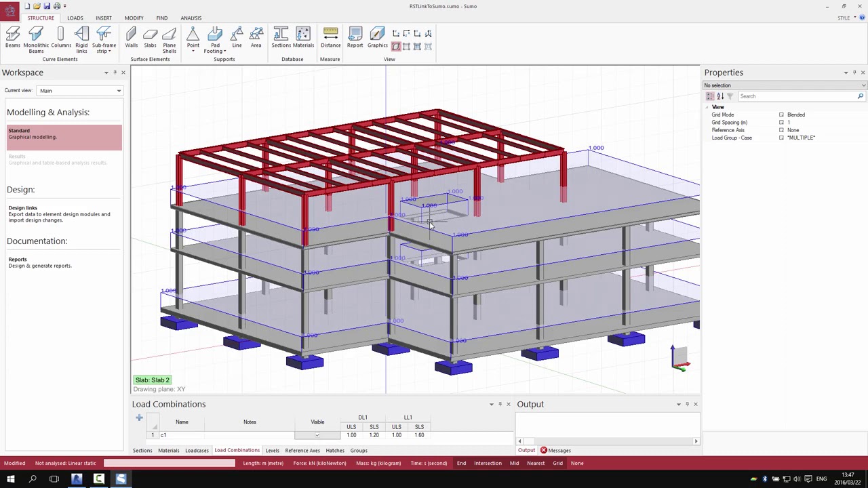The image size is (868, 488).
Task: Open the Current view dropdown
Action: [x=80, y=91]
